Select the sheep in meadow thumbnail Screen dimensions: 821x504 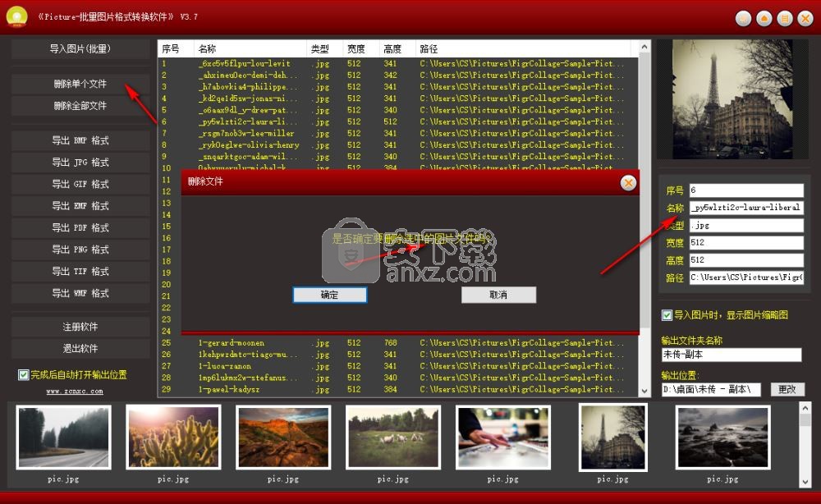[x=393, y=438]
